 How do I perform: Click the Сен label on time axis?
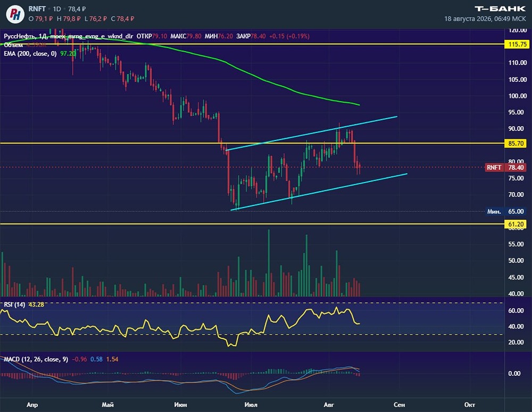(x=400, y=405)
